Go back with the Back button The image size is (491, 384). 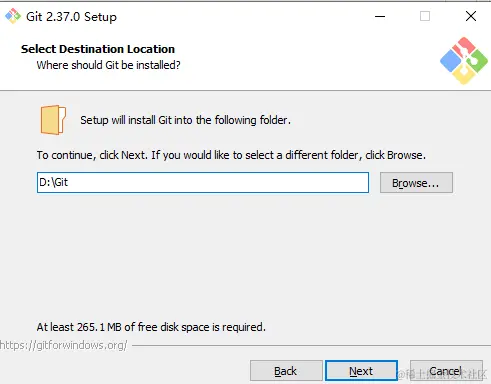coord(286,370)
